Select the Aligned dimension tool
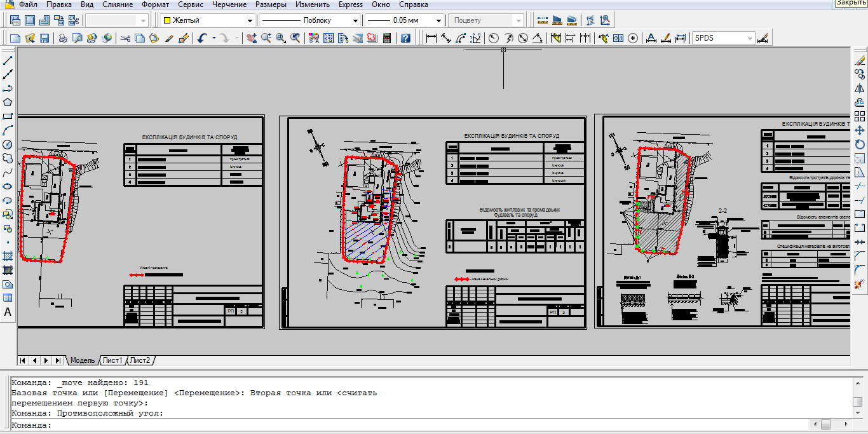The image size is (868, 434). [446, 38]
